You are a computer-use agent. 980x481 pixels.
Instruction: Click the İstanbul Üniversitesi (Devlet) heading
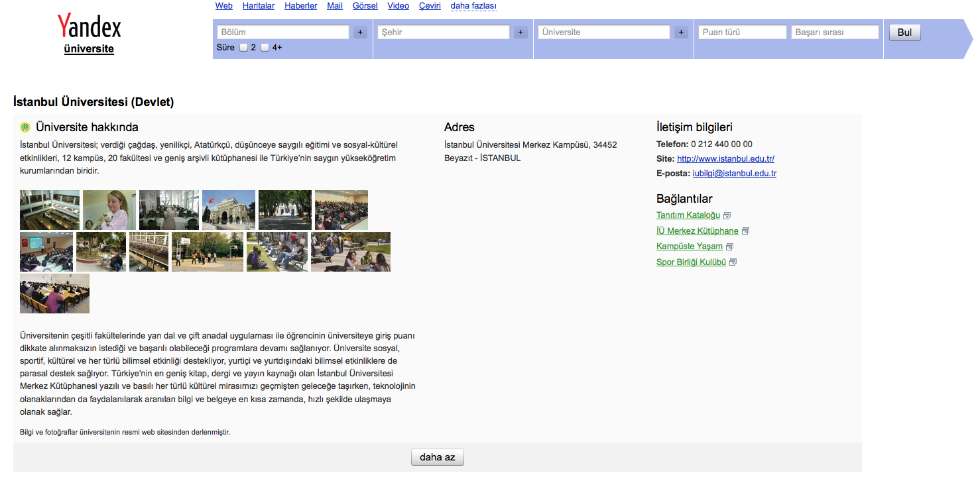tap(93, 102)
